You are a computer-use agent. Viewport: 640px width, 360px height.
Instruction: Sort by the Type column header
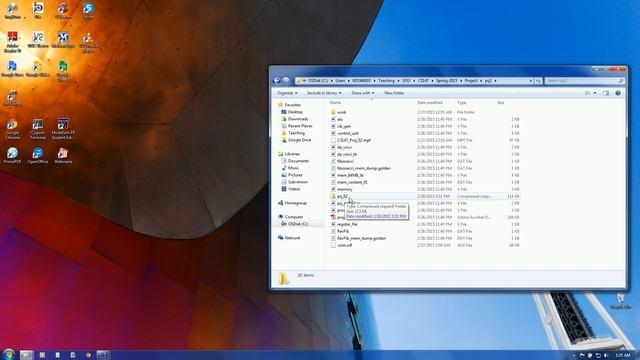pos(462,103)
